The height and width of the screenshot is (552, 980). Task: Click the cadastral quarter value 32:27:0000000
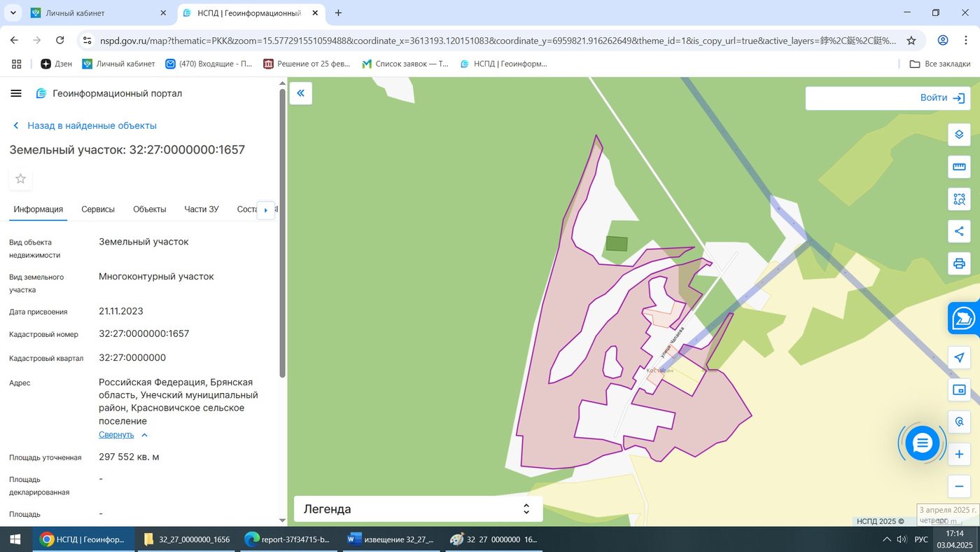coord(132,358)
